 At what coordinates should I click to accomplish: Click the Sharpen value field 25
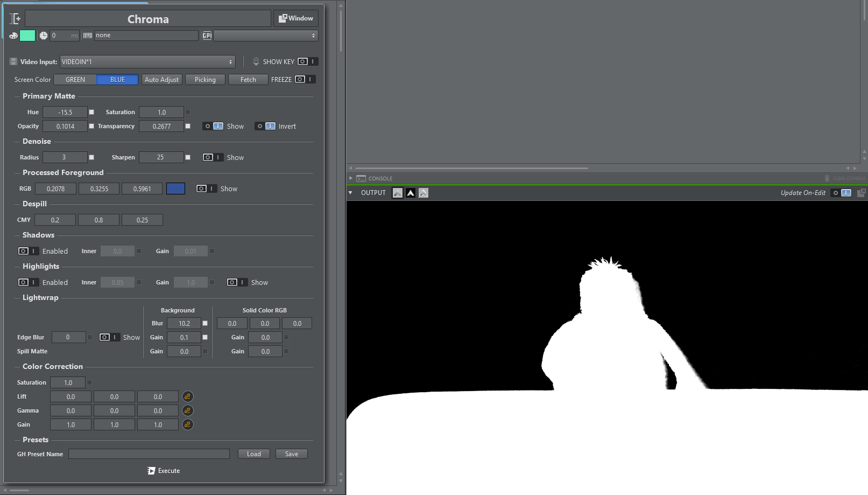(161, 157)
